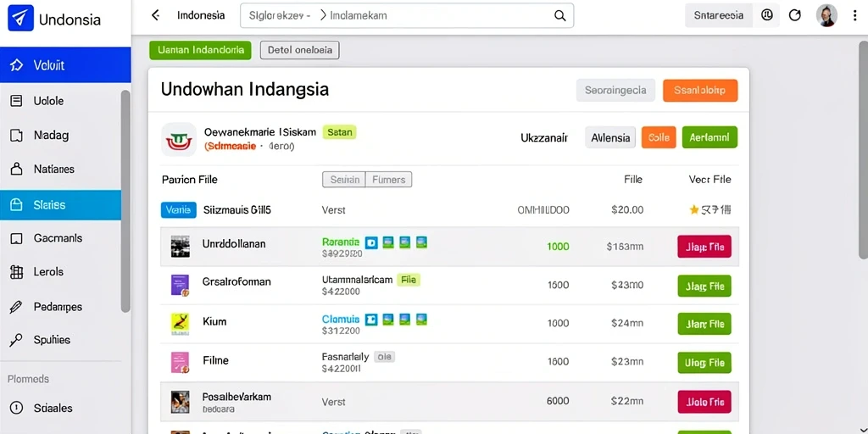868x434 pixels.
Task: Click Ulog File button for Filme
Action: 704,363
